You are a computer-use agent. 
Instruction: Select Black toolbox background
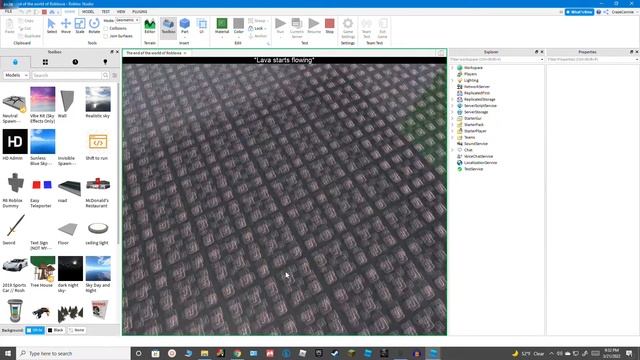click(x=56, y=330)
